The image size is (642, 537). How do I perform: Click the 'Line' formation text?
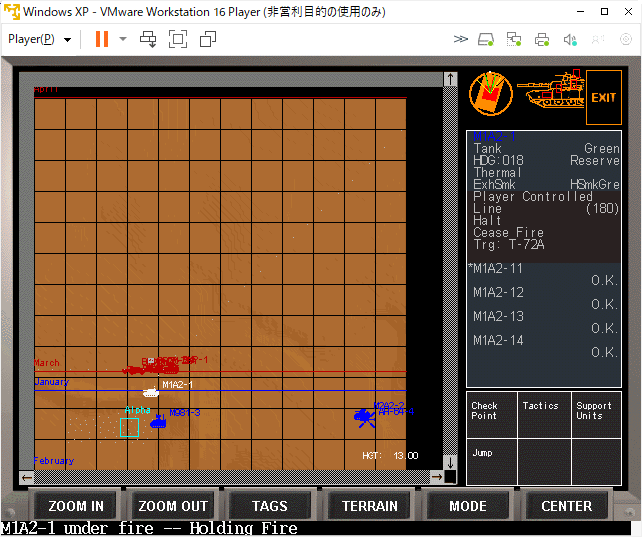click(x=487, y=209)
